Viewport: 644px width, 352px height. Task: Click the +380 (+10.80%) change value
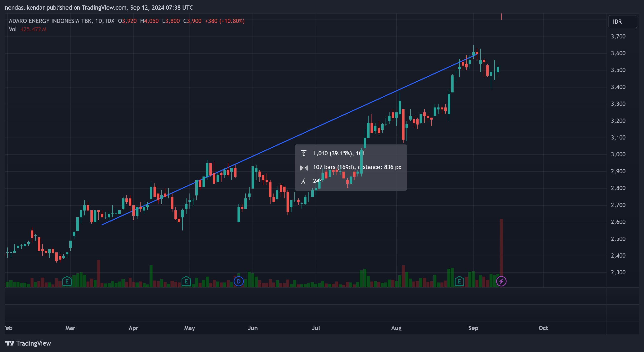point(224,21)
